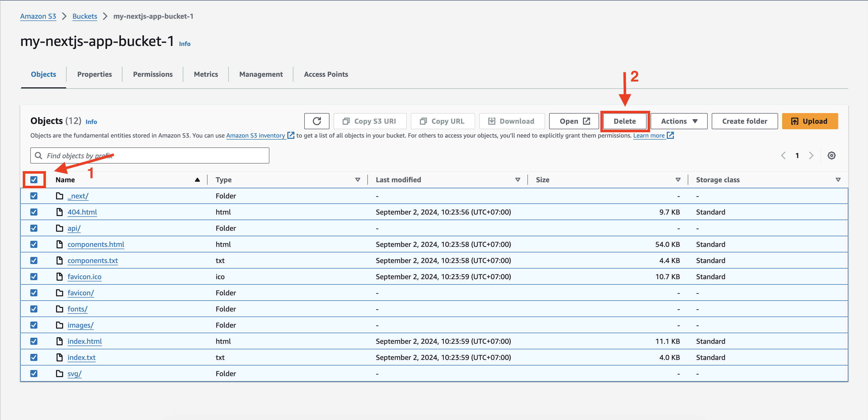The image size is (868, 420).
Task: Click the "54.0 KB" size cell
Action: click(667, 245)
